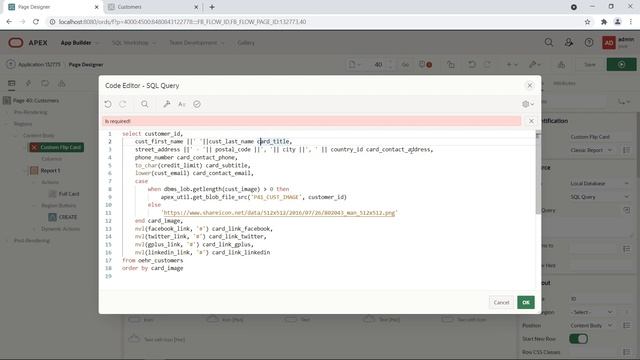Select Full Card action in tree
640x360 pixels.
tap(69, 194)
